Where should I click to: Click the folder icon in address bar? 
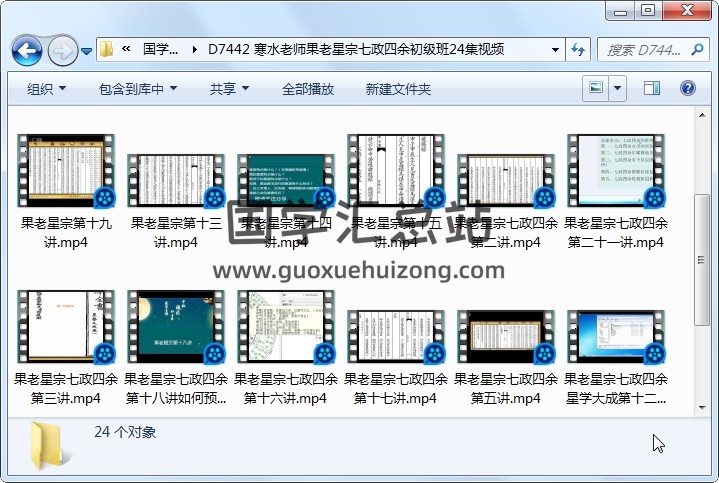pyautogui.click(x=107, y=49)
